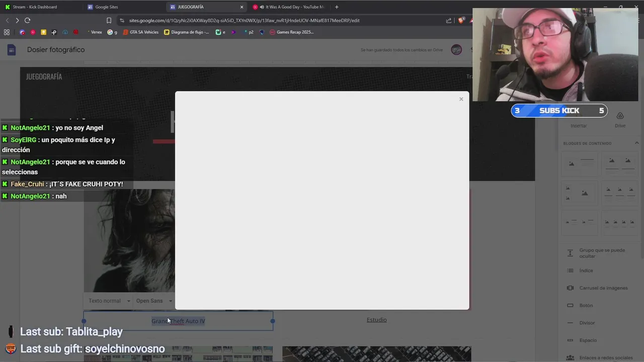Open the Games Recap 2025 bookmark
644x362 pixels.
pos(292,32)
